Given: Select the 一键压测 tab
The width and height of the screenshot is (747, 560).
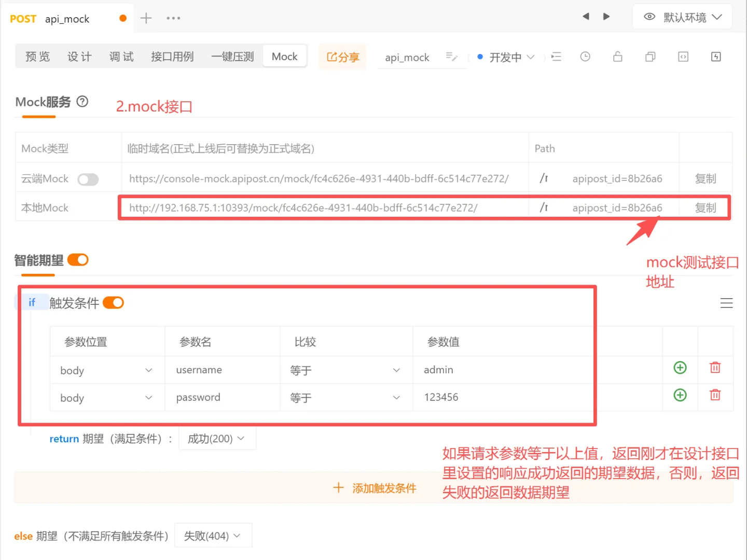Looking at the screenshot, I should pyautogui.click(x=232, y=57).
